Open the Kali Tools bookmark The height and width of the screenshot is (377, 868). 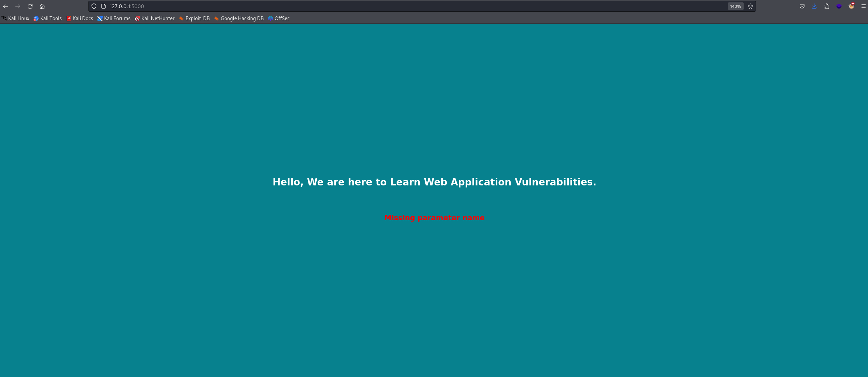48,18
